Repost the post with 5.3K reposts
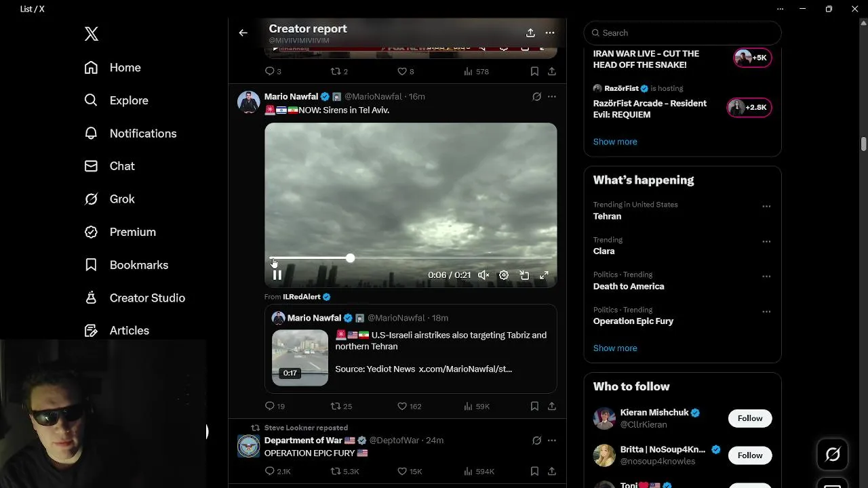Image resolution: width=868 pixels, height=488 pixels. [x=344, y=471]
